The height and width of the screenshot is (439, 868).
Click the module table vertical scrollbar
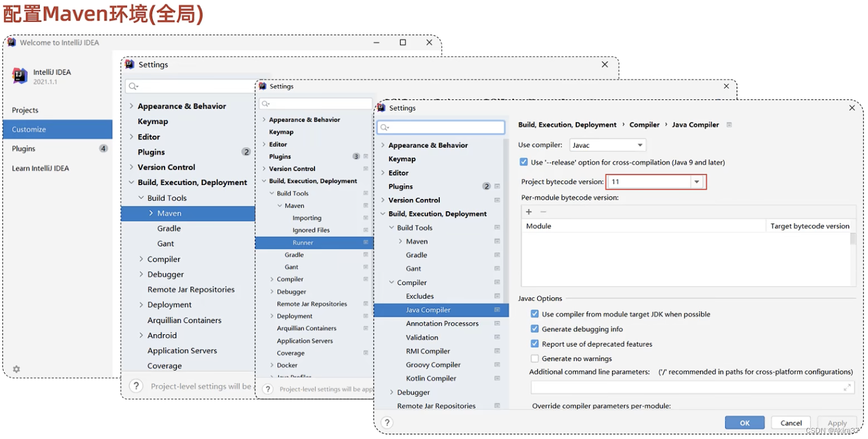point(853,238)
